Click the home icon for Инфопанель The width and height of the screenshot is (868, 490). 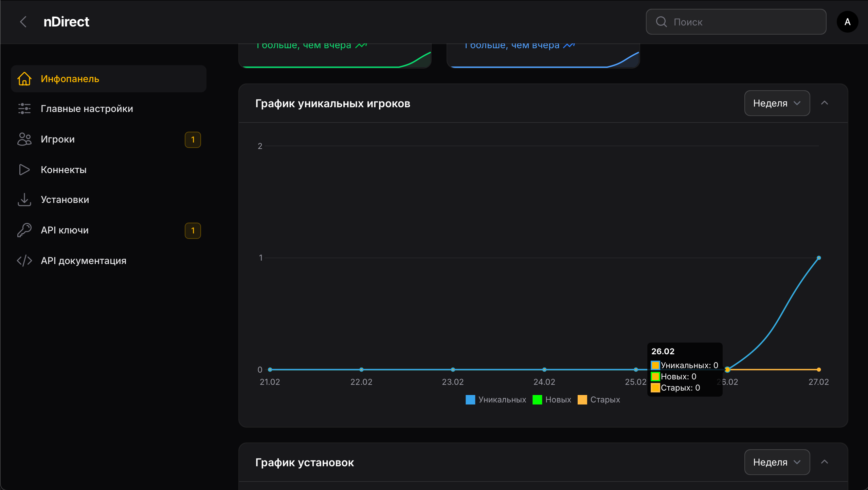(x=24, y=79)
